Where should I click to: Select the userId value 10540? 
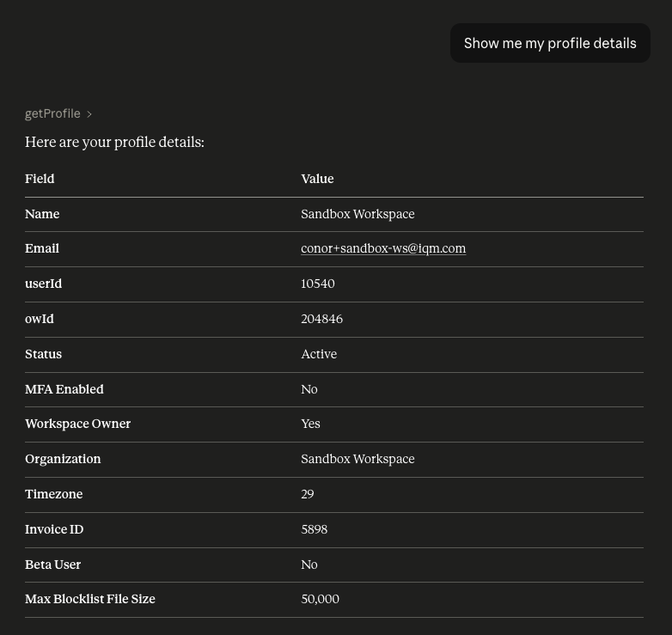click(x=318, y=284)
